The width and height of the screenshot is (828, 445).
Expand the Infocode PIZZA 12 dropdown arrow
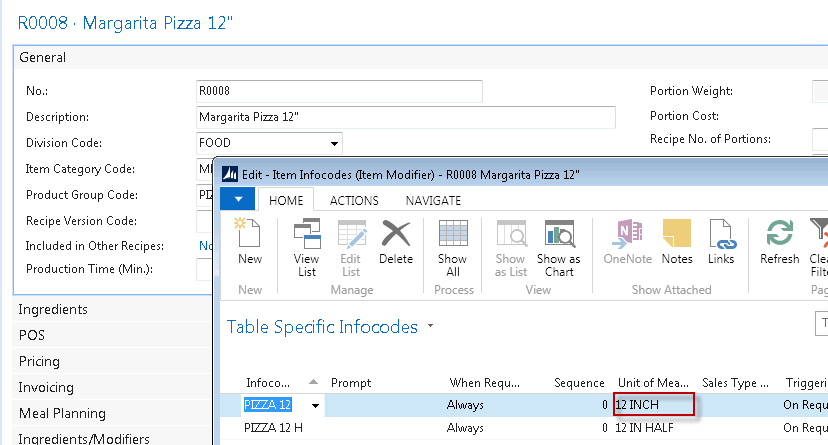coord(317,405)
